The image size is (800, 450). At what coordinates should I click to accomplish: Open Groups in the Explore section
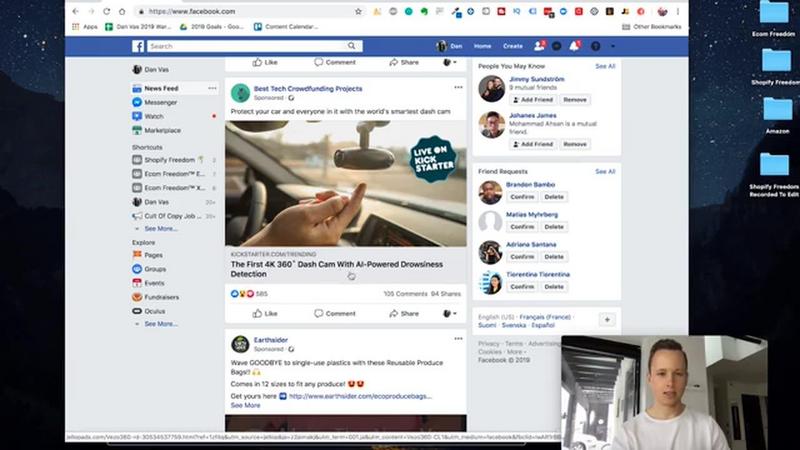coord(149,269)
